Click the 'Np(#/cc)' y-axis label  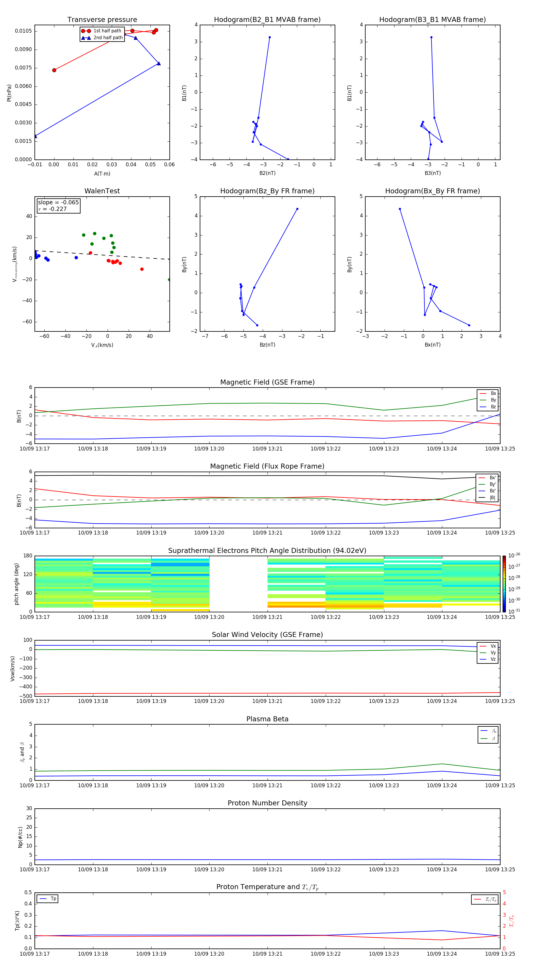[x=20, y=837]
